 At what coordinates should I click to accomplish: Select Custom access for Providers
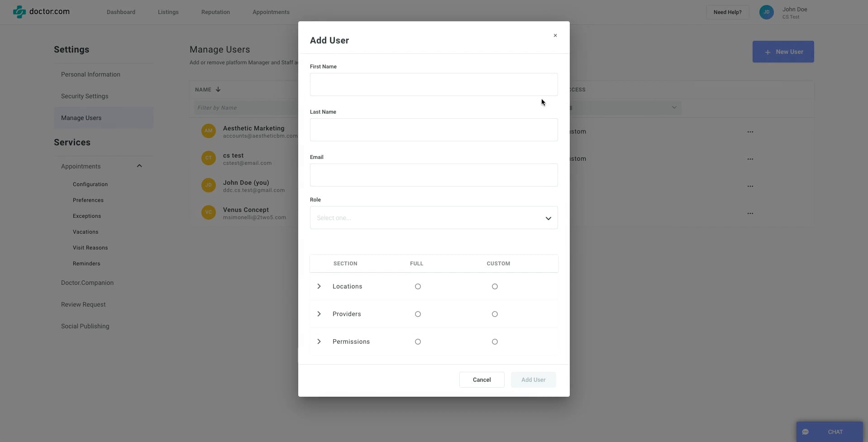tap(495, 314)
